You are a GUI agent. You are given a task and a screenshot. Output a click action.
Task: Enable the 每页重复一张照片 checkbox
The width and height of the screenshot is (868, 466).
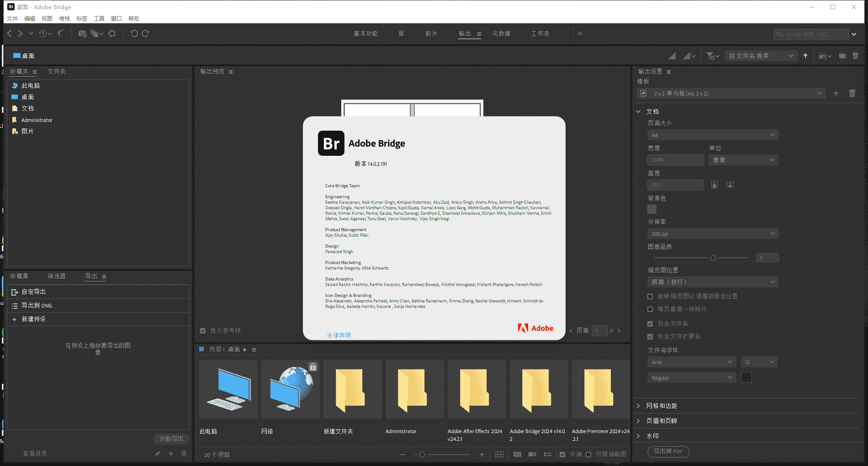pos(650,309)
